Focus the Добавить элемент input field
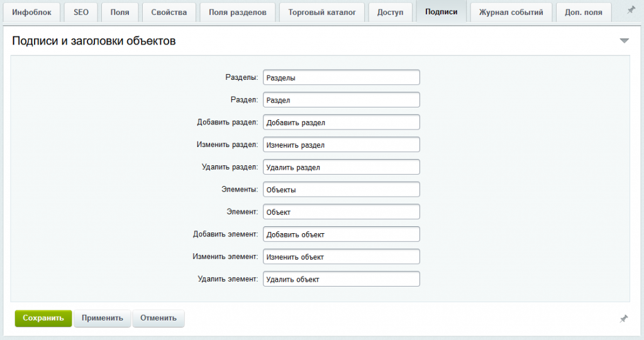The width and height of the screenshot is (644, 340). point(341,234)
